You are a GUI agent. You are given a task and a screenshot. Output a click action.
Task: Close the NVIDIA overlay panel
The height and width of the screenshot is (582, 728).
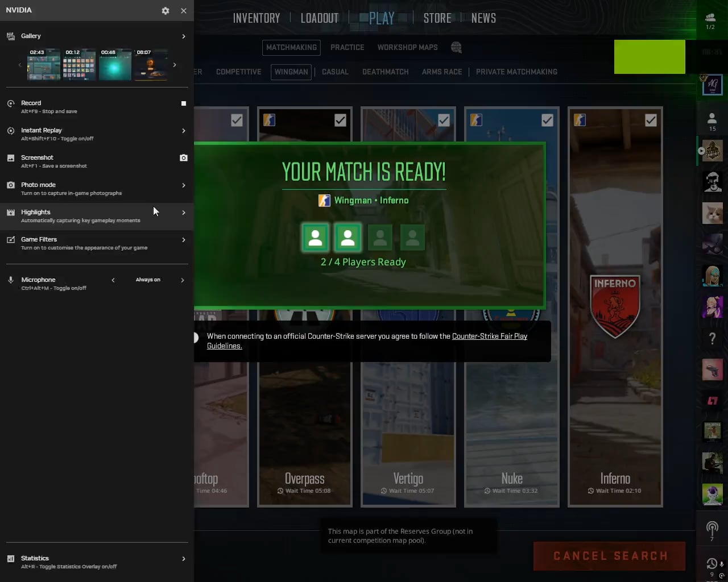coord(184,11)
